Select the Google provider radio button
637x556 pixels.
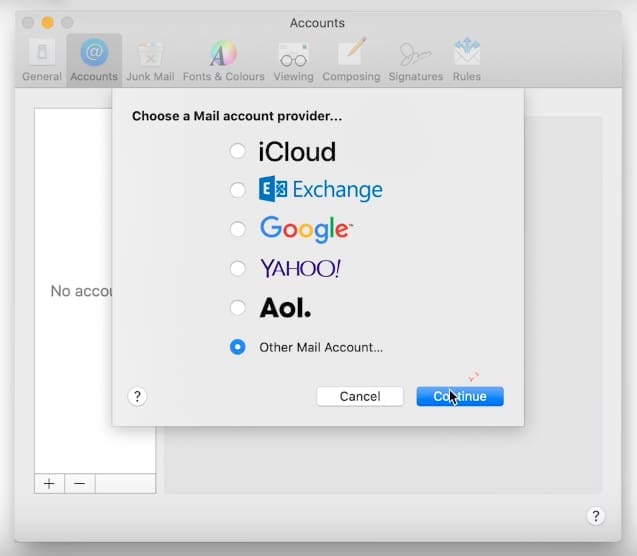(x=238, y=229)
